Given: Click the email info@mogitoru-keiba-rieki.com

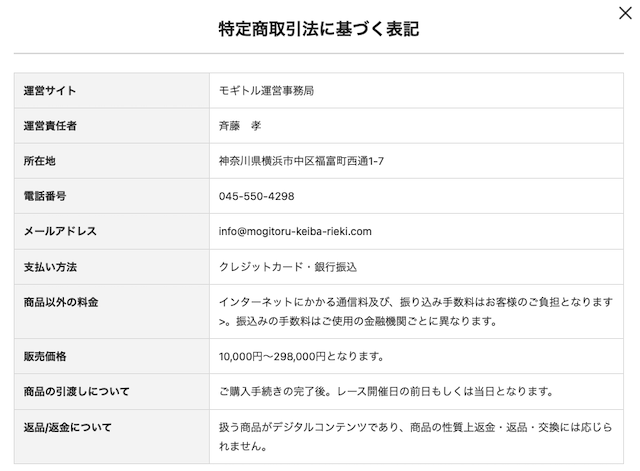Looking at the screenshot, I should point(295,231).
